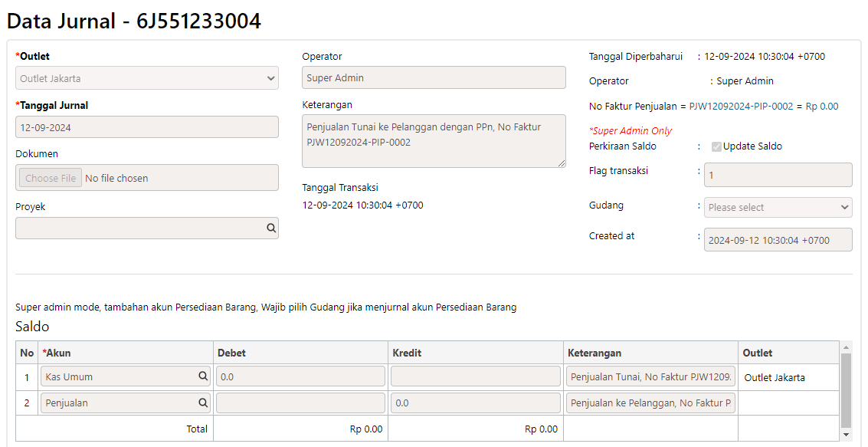868x447 pixels.
Task: Click Keterangan field in Kas Umum row
Action: coord(650,376)
